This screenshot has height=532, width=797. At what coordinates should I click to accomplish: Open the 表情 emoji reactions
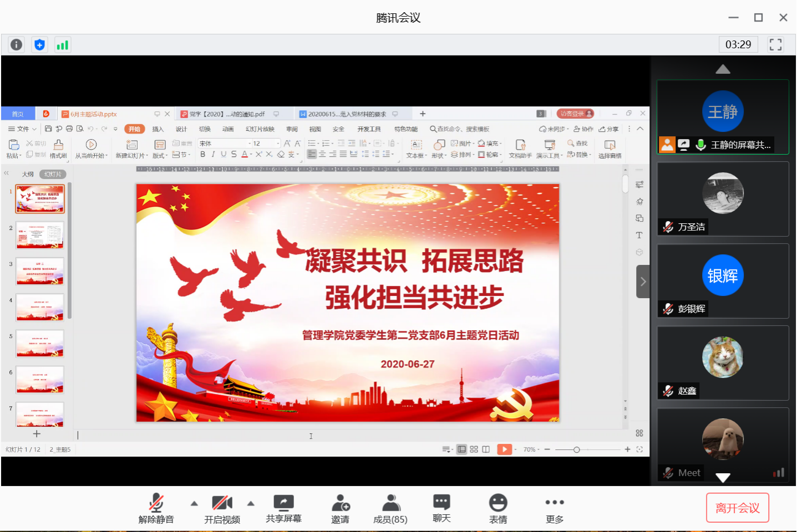point(498,508)
